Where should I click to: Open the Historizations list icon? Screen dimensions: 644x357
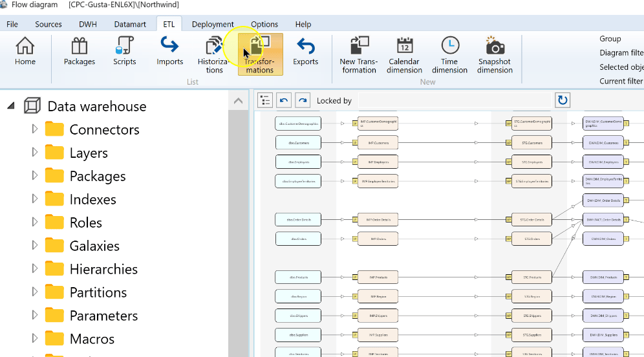[214, 54]
